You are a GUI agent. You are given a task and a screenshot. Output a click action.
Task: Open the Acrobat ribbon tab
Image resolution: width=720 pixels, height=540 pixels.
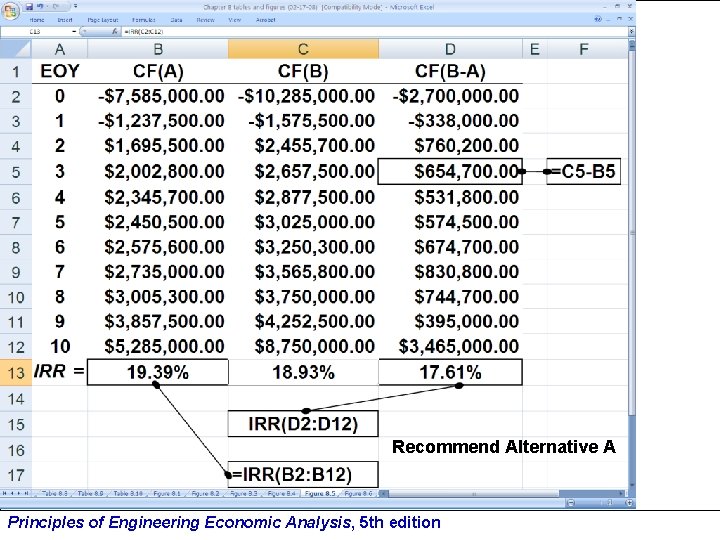[265, 20]
